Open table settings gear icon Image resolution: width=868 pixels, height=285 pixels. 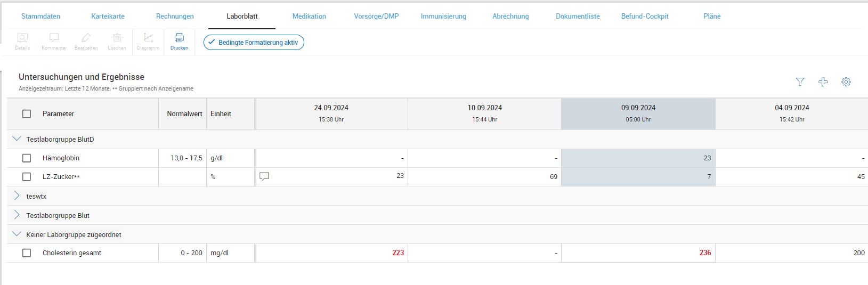[x=846, y=82]
